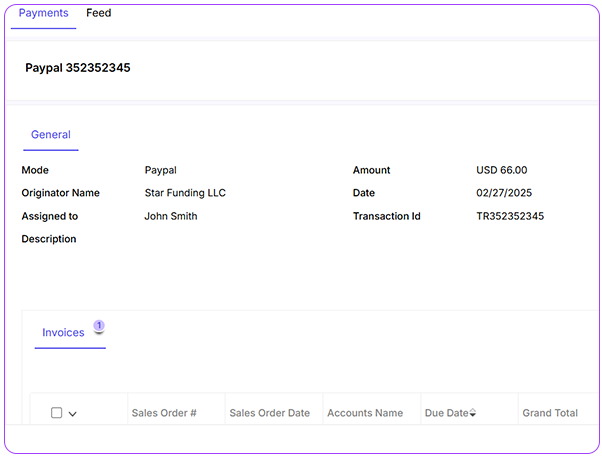Switch to the Feed tab

tap(98, 14)
